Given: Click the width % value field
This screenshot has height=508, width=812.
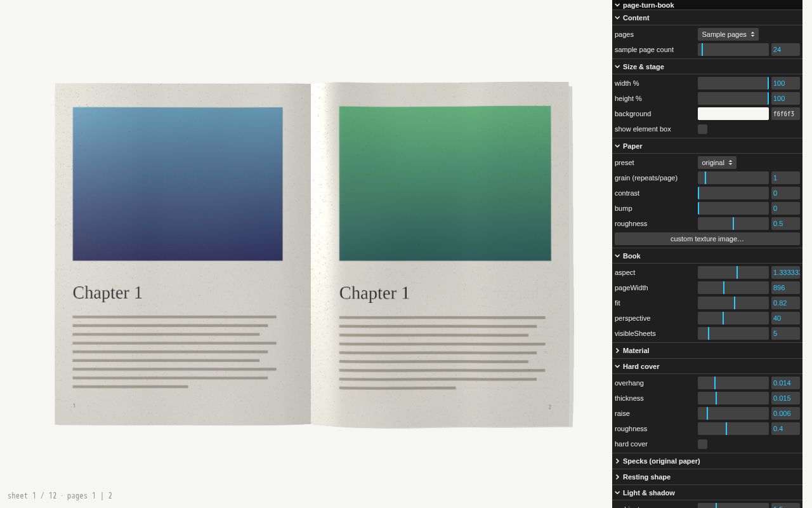Looking at the screenshot, I should click(x=785, y=83).
